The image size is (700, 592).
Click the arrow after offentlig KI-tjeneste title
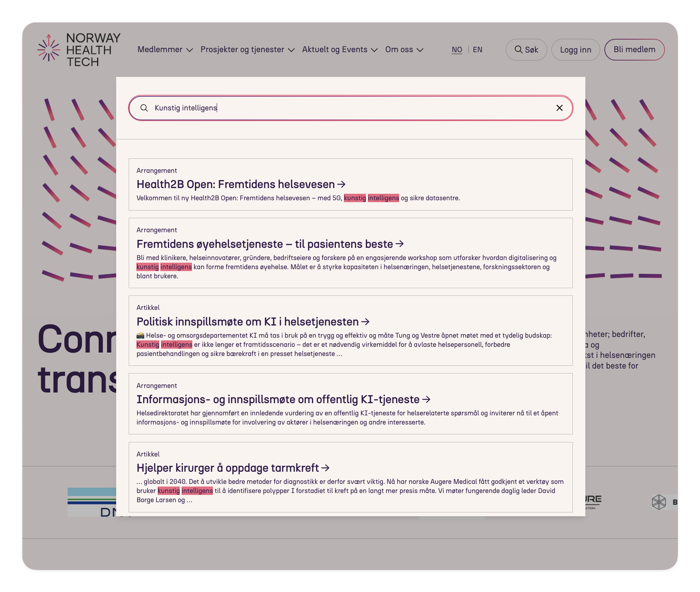coord(426,399)
